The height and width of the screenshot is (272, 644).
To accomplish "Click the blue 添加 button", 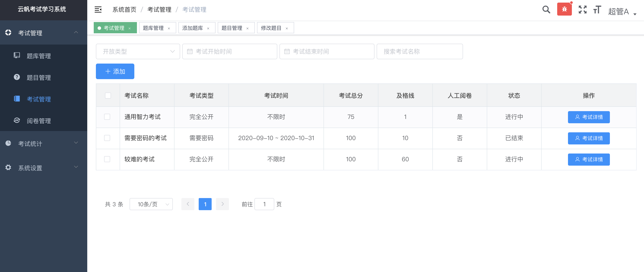I will pos(115,71).
